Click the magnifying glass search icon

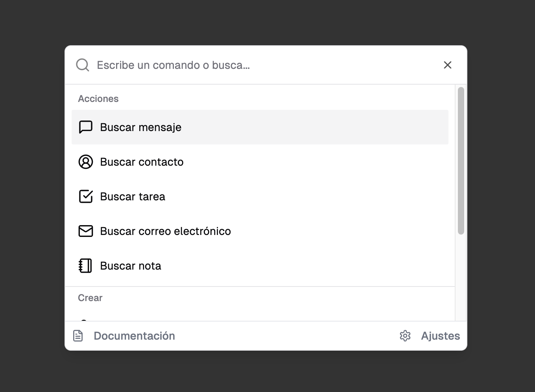[83, 65]
